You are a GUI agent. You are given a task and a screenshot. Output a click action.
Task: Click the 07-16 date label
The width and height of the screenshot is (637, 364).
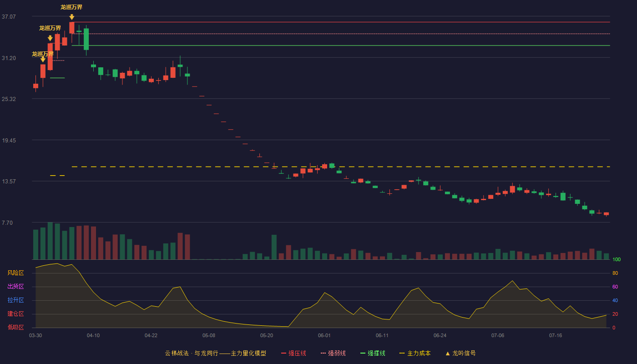pyautogui.click(x=556, y=335)
